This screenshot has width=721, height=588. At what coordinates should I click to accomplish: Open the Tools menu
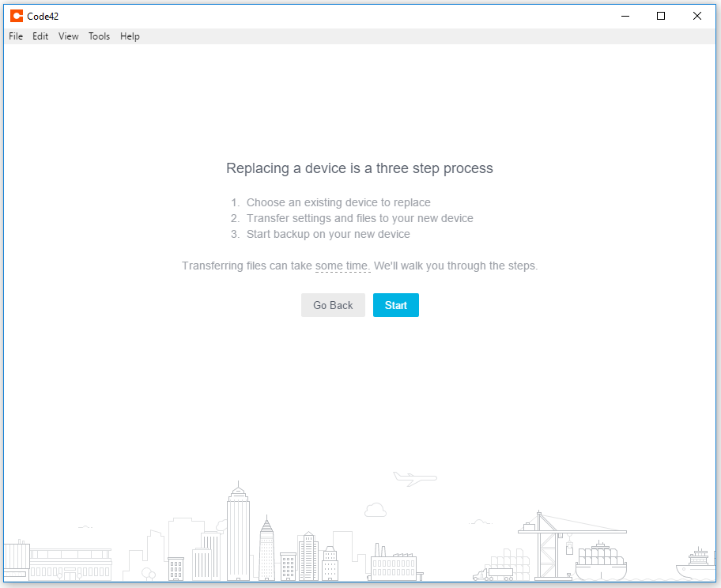coord(99,36)
